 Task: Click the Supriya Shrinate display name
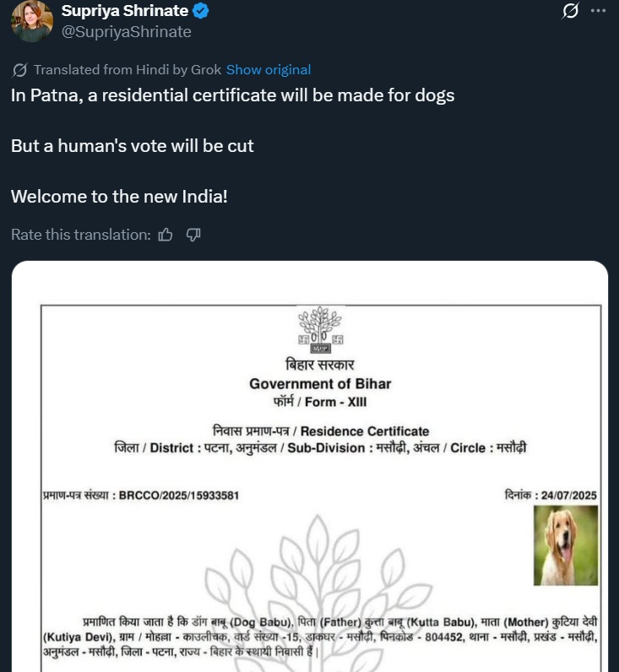pyautogui.click(x=127, y=12)
